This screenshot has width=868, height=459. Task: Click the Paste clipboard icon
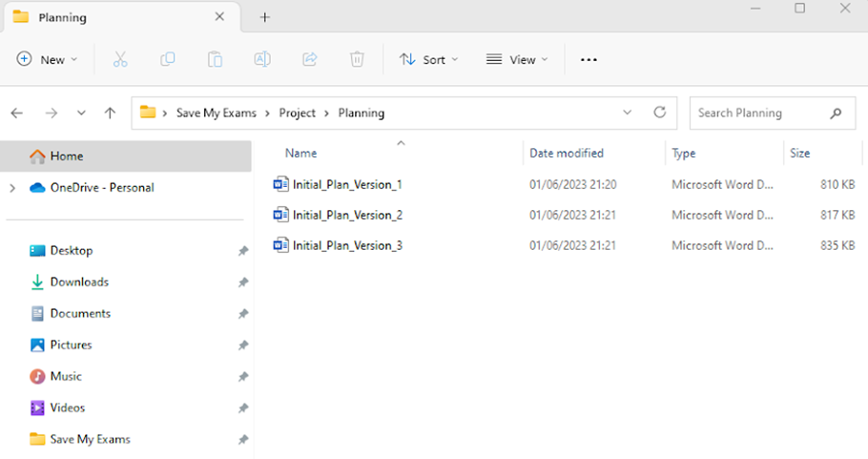coord(216,59)
